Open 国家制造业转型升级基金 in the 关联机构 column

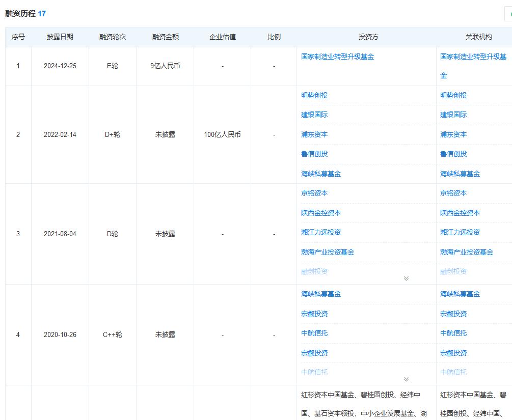pos(473,57)
